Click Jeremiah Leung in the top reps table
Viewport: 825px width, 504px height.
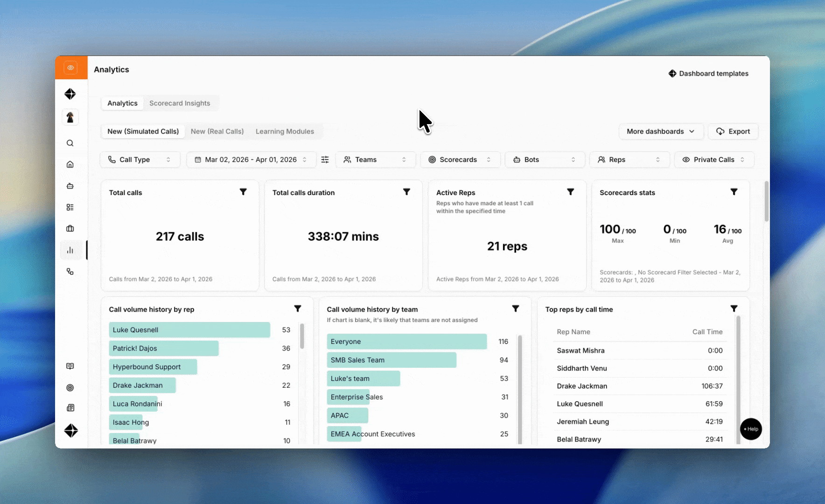(x=583, y=421)
